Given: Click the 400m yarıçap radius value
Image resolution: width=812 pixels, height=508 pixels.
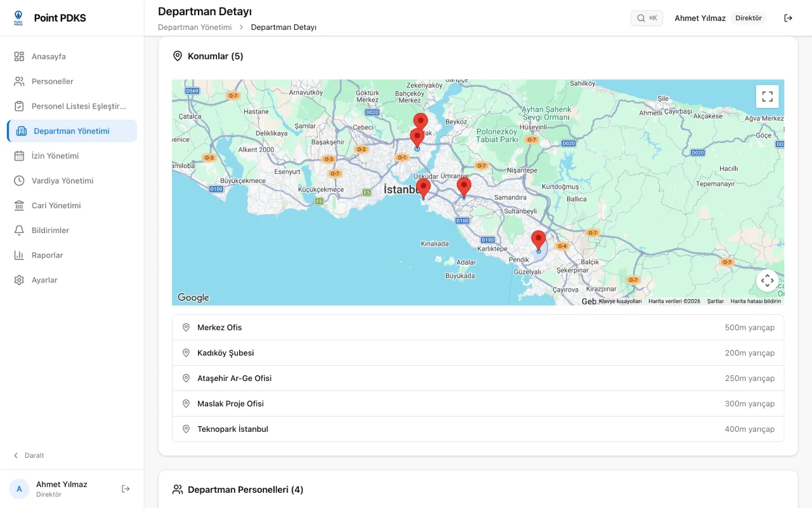Looking at the screenshot, I should [x=750, y=429].
